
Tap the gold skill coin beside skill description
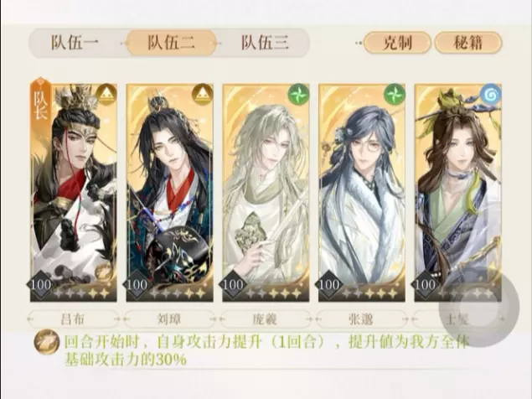47,342
